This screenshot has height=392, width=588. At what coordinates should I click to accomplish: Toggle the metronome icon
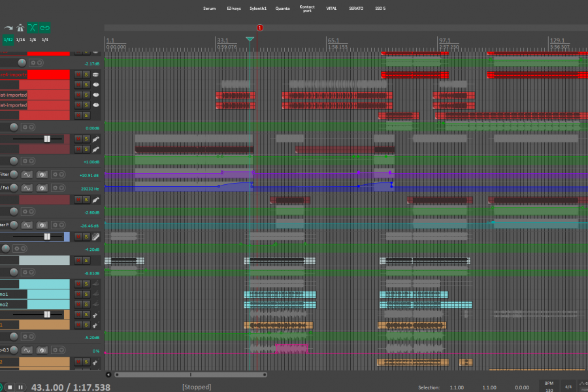click(x=20, y=27)
